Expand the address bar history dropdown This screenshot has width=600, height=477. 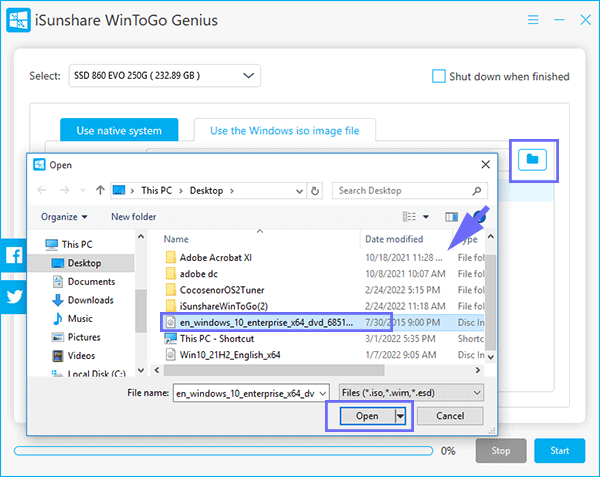(x=300, y=191)
